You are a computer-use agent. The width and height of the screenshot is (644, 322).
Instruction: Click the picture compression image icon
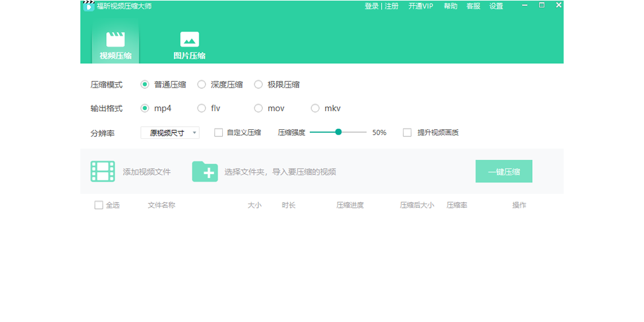pos(190,39)
